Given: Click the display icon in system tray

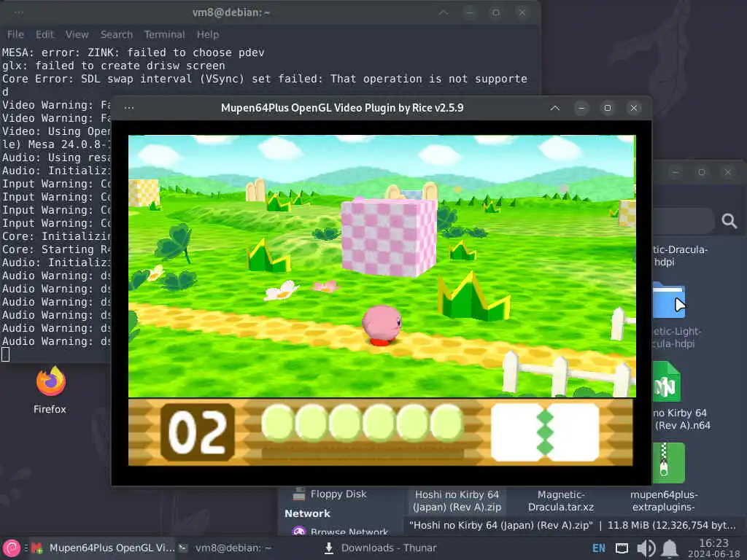Looking at the screenshot, I should point(622,548).
